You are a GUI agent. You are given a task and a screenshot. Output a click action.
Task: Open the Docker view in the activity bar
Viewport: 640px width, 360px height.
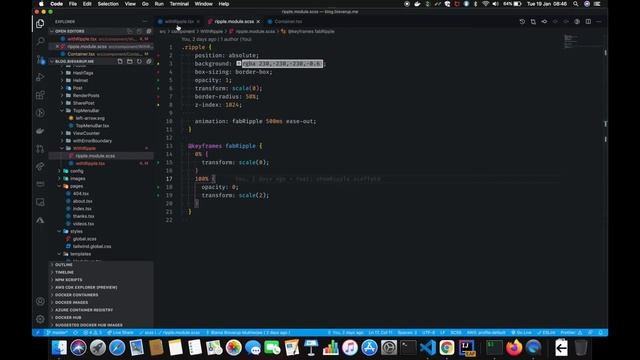[40, 131]
